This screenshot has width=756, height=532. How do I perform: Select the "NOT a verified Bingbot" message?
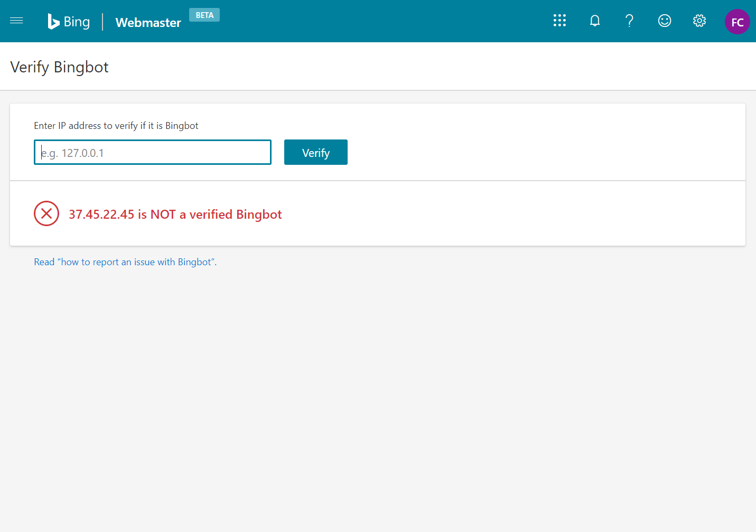pos(175,214)
